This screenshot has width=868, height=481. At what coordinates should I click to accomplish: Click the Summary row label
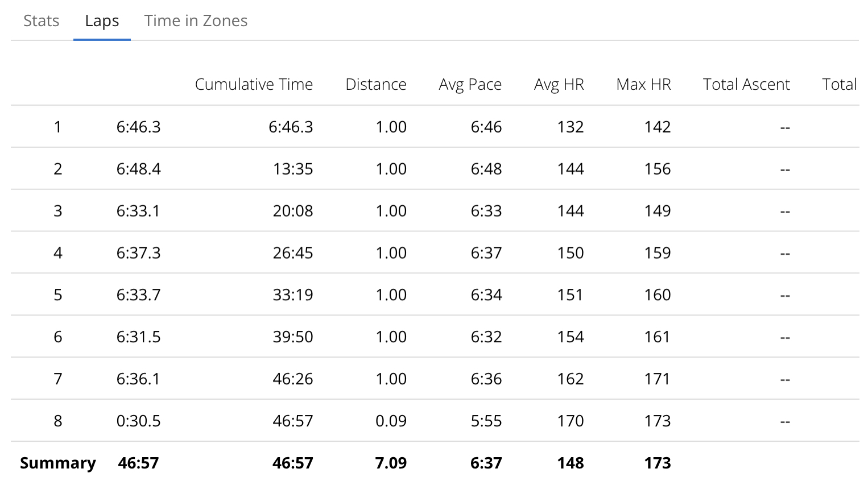click(57, 463)
